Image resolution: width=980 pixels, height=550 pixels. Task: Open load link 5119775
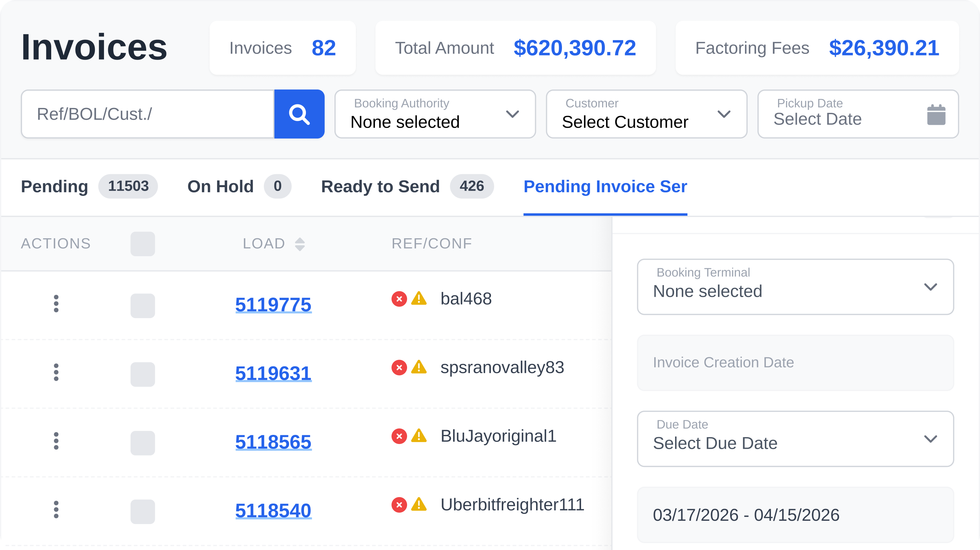273,305
